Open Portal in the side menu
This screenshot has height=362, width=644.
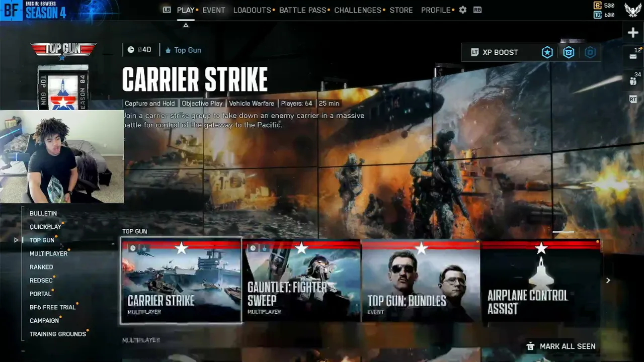40,294
